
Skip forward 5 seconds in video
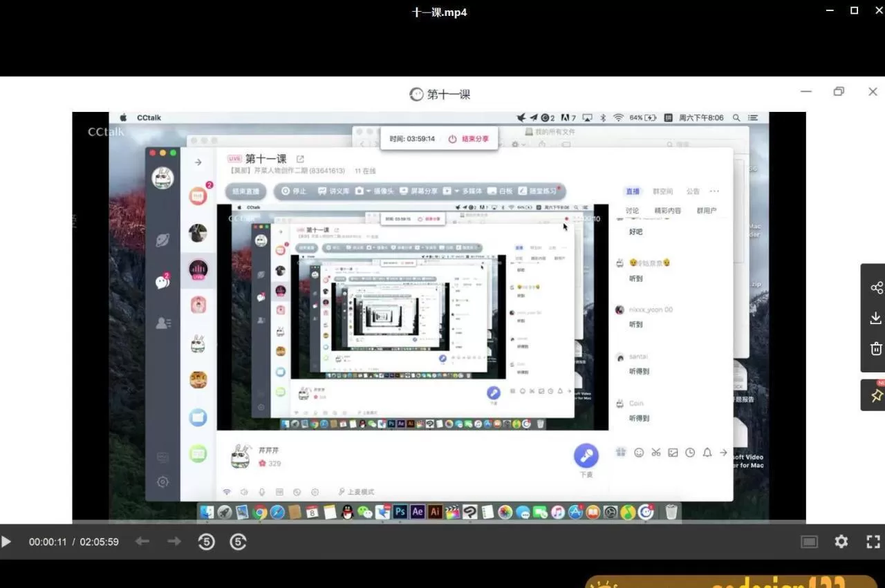pyautogui.click(x=238, y=542)
